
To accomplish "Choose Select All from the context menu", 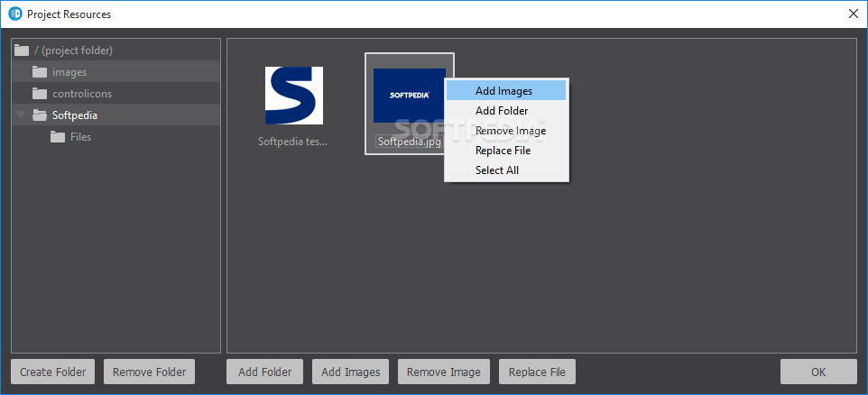I will pos(506,170).
